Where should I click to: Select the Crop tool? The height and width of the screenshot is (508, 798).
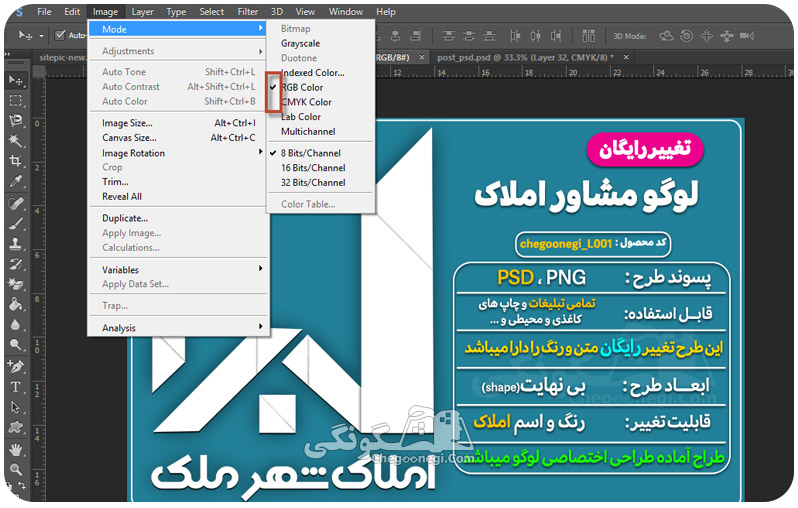tap(16, 161)
